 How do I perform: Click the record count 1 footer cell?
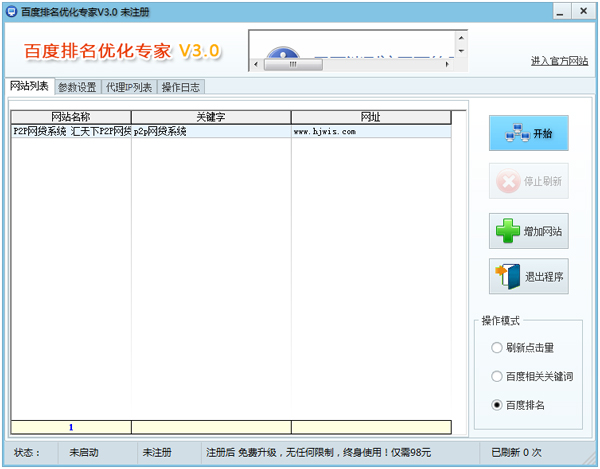point(71,427)
